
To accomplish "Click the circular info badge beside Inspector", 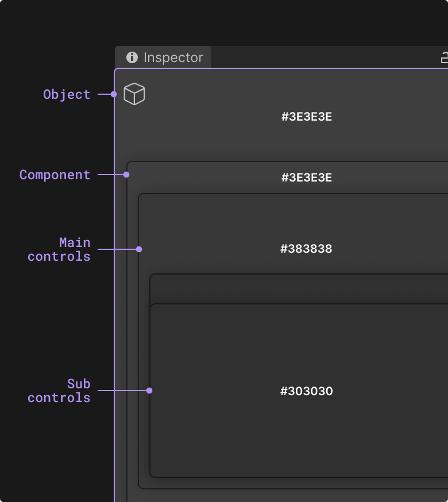I will tap(132, 57).
